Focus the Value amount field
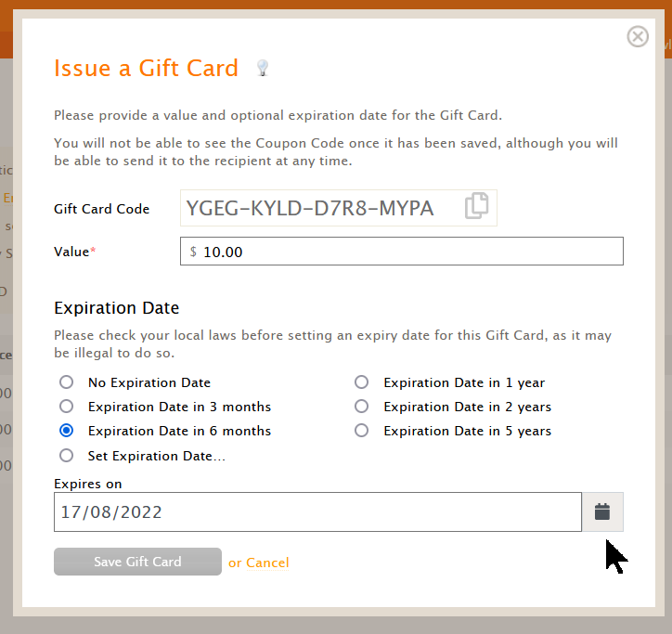672x634 pixels. point(402,252)
